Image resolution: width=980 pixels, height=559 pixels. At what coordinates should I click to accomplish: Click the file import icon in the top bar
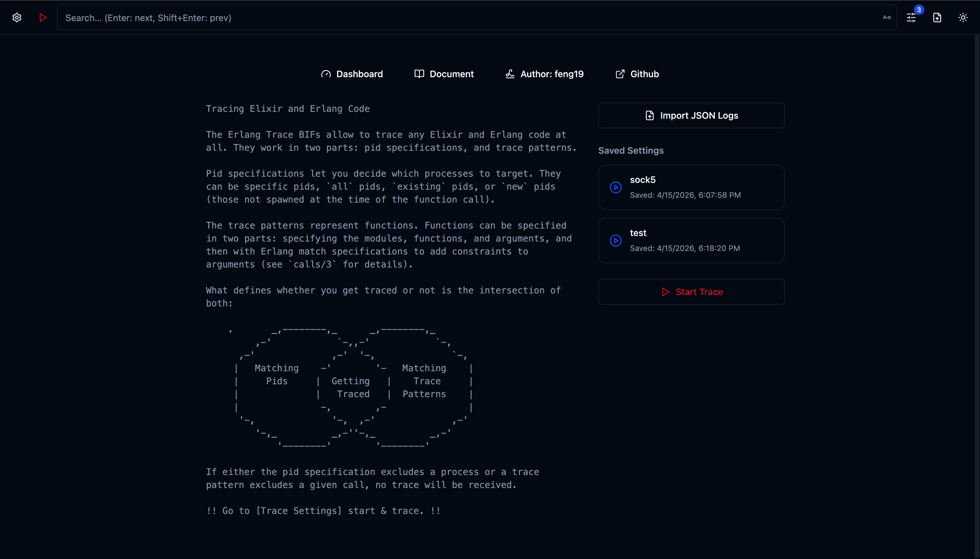(937, 18)
